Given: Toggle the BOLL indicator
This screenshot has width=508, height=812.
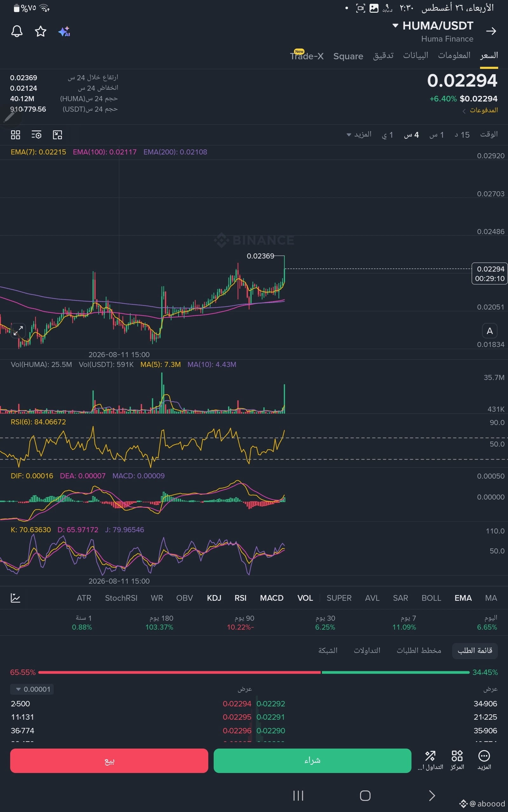Looking at the screenshot, I should [x=431, y=598].
